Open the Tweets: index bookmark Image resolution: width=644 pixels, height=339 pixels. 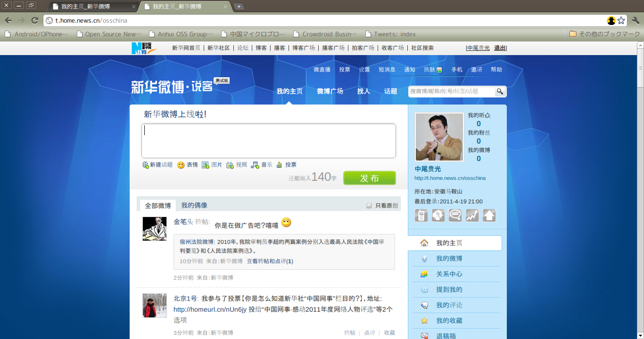pos(390,34)
